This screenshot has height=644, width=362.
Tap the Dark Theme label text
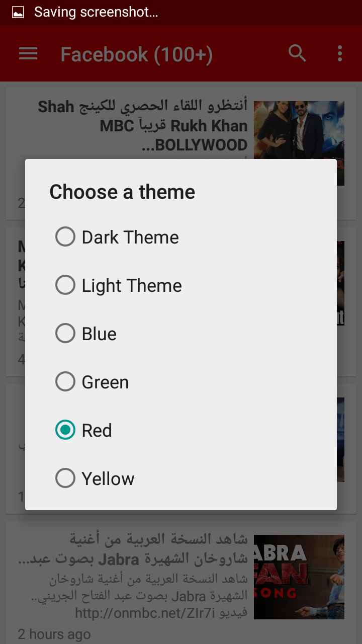point(130,237)
